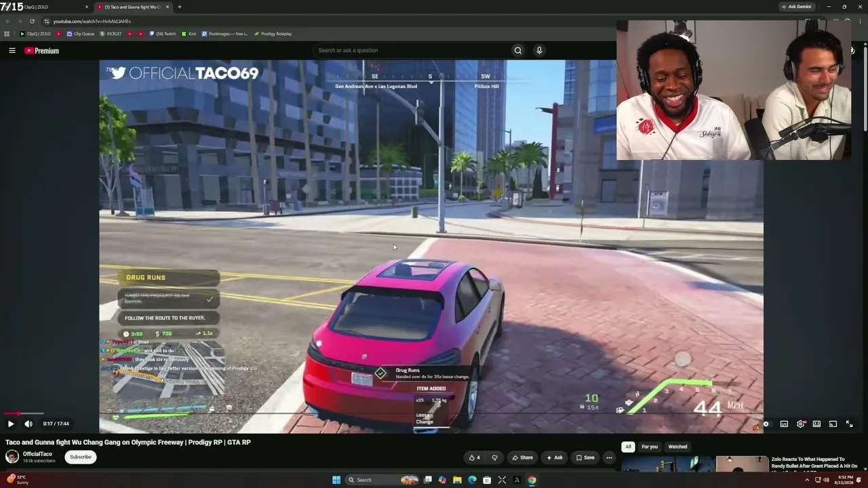Viewport: 868px width, 488px height.
Task: Open File Explorer from the taskbar
Action: tap(457, 480)
